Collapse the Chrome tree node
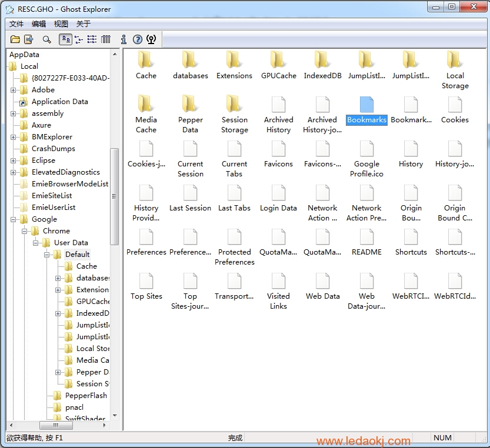 24,231
